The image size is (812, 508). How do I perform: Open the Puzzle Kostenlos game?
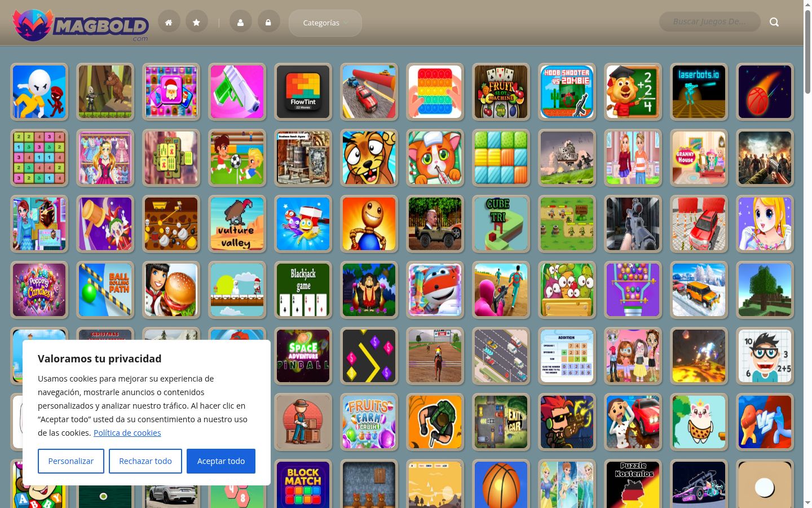[x=633, y=484]
